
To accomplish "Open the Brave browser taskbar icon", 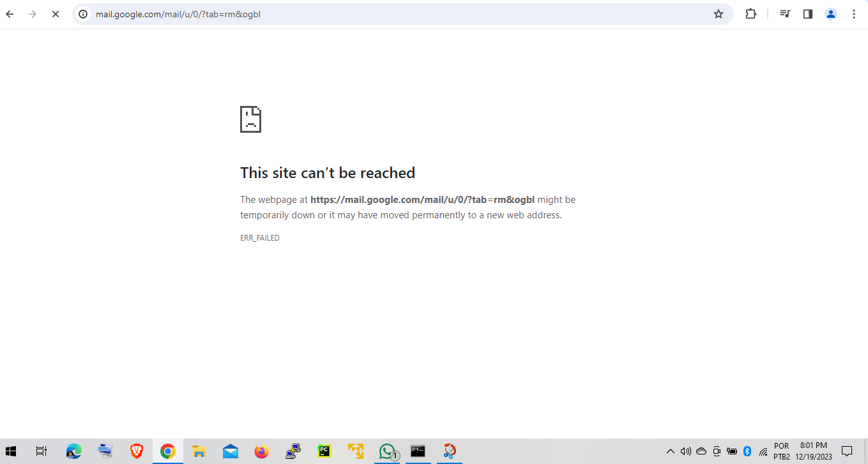I will point(137,451).
